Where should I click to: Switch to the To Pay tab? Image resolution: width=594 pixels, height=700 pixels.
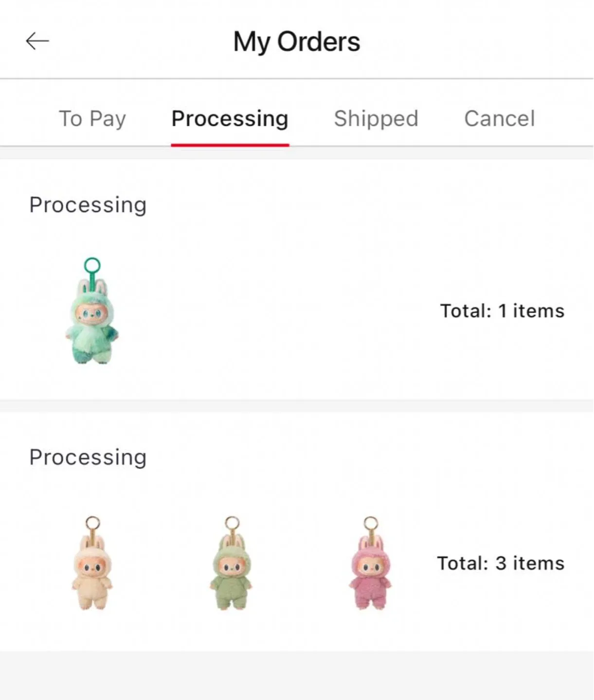[x=92, y=119]
